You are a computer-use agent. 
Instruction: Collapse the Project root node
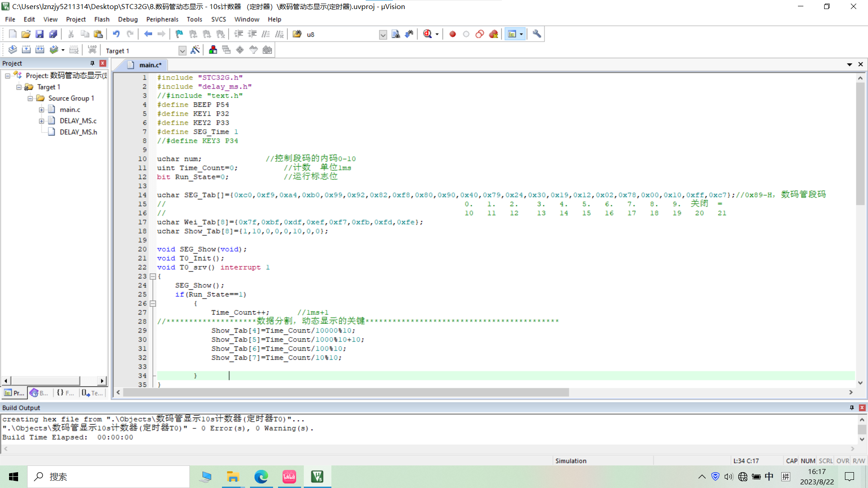[8, 75]
